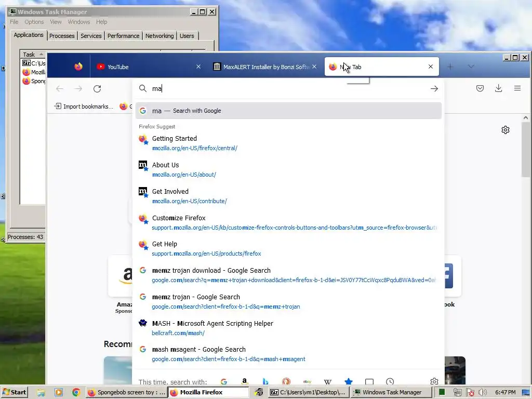
Task: Open Get Involved suggestion
Action: coord(288,196)
